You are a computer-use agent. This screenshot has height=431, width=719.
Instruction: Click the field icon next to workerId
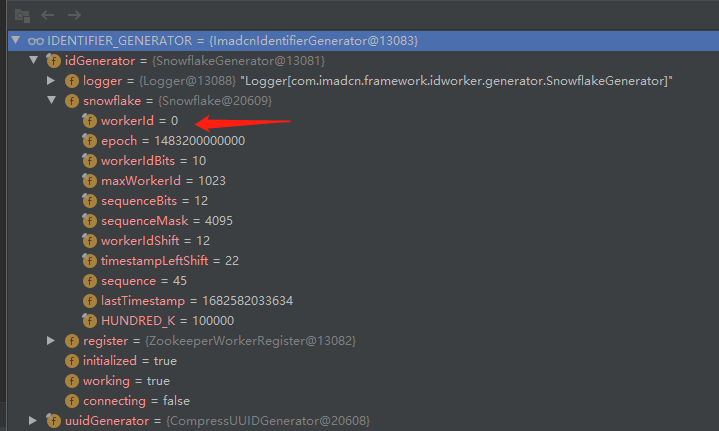[90, 120]
